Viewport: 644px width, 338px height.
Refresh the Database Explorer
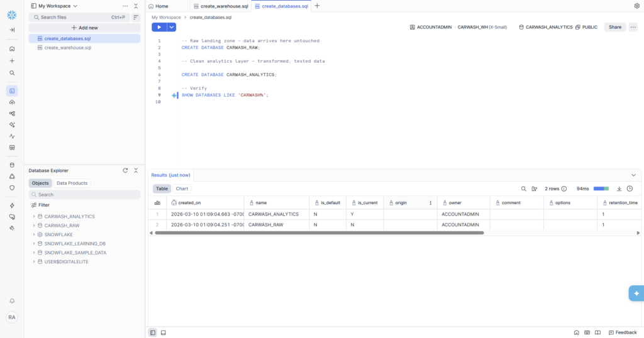(x=125, y=170)
